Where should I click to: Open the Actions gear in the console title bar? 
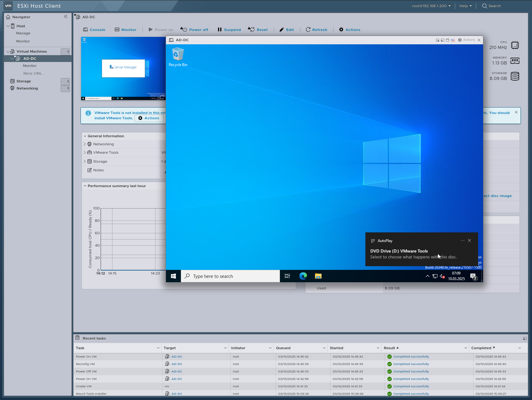460,40
